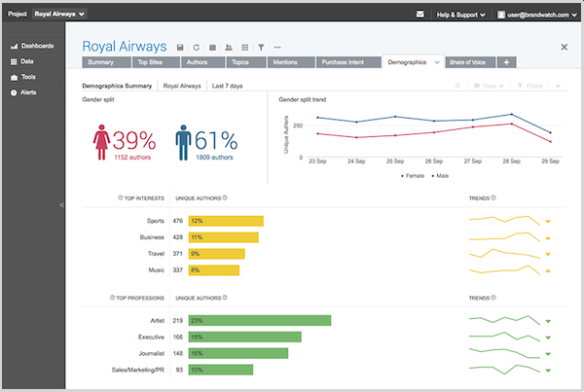Open the funnel filter icon in title toolbar

tap(261, 48)
